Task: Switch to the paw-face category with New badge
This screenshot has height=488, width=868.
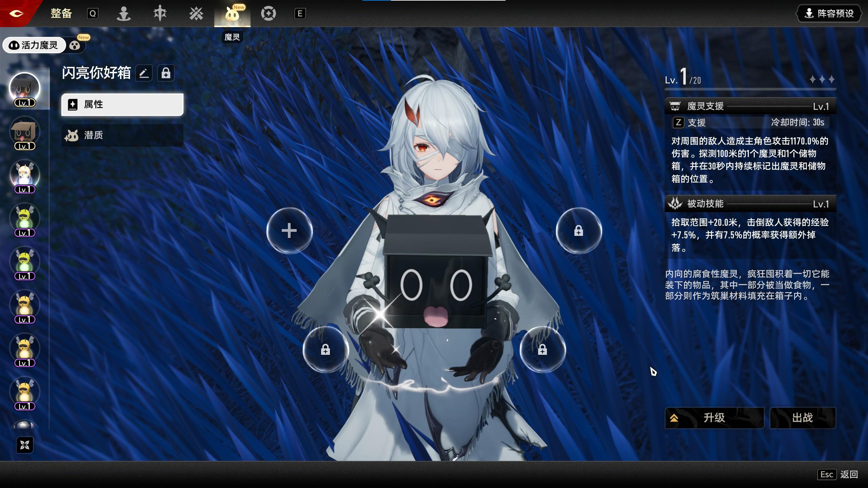Action: 75,45
